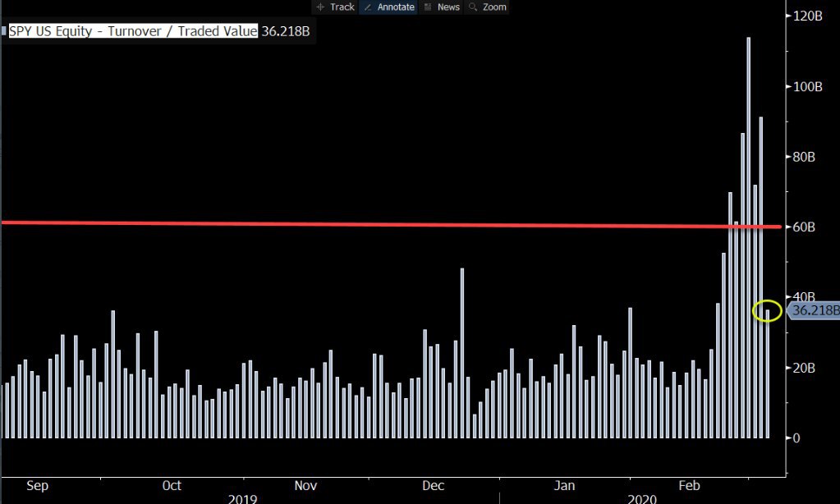Select the Annotate toolbar button
The height and width of the screenshot is (504, 840).
click(388, 7)
